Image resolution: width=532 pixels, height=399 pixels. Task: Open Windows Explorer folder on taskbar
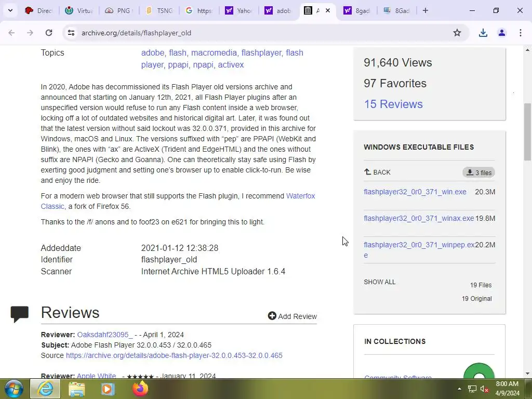[x=77, y=389]
